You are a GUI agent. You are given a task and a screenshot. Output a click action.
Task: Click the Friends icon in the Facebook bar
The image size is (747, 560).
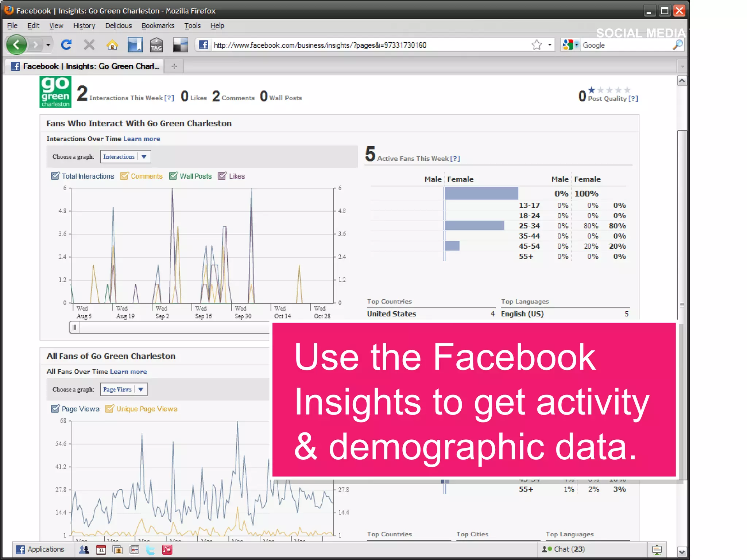[x=84, y=549]
